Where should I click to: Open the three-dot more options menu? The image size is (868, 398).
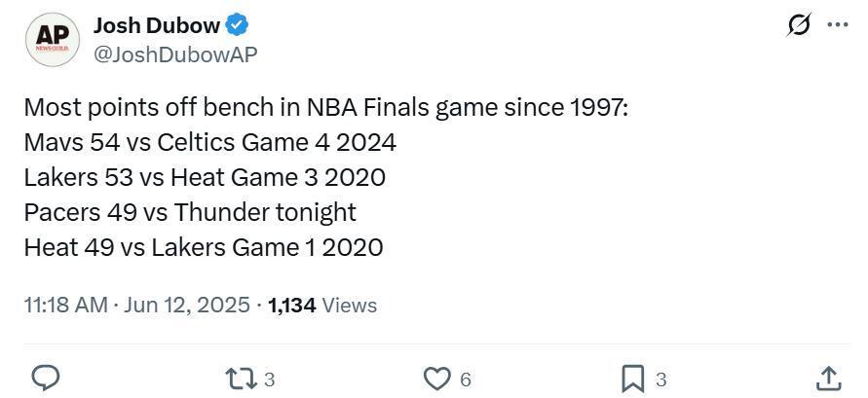click(x=837, y=25)
